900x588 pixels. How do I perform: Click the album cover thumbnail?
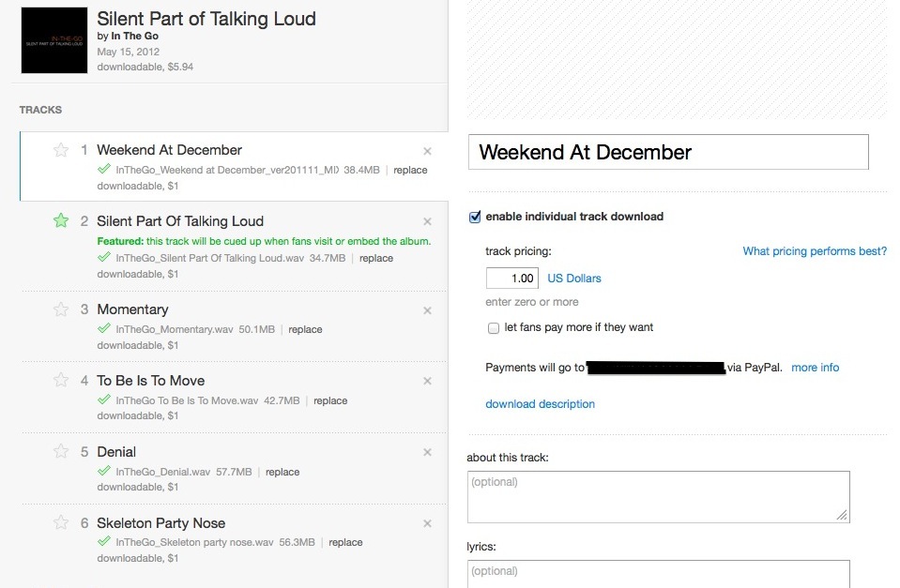tap(53, 41)
